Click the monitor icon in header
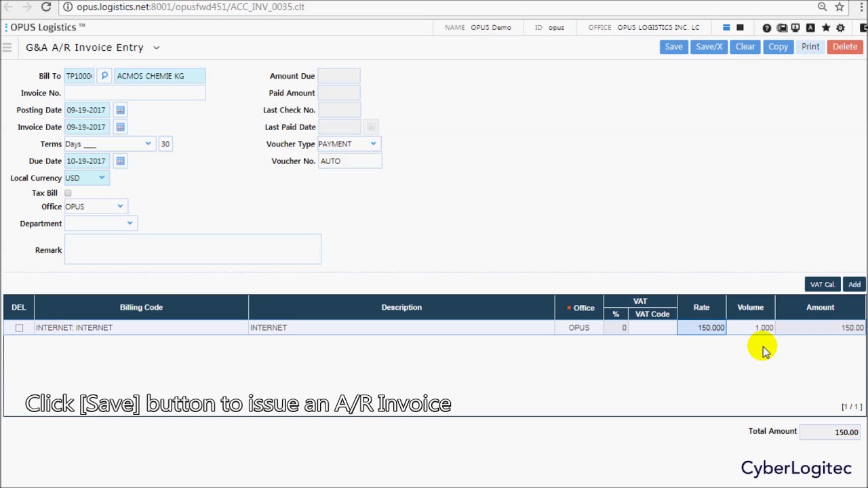This screenshot has height=488, width=868. tap(795, 28)
